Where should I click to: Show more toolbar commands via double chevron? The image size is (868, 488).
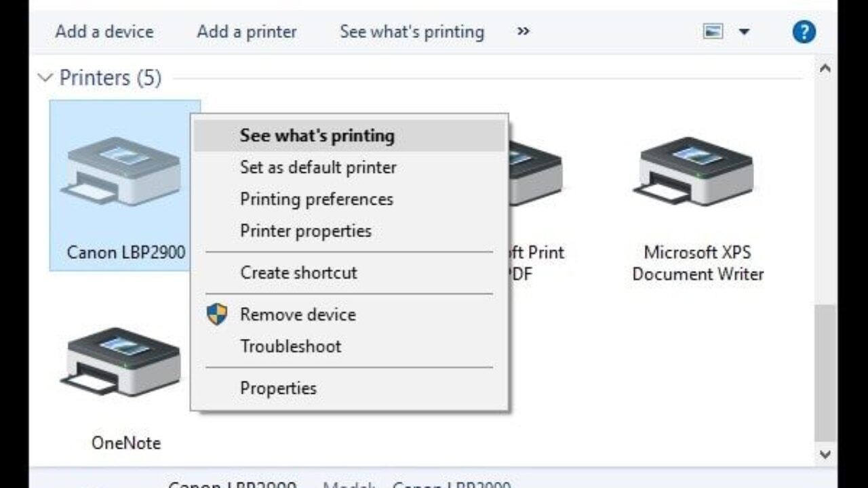[523, 31]
